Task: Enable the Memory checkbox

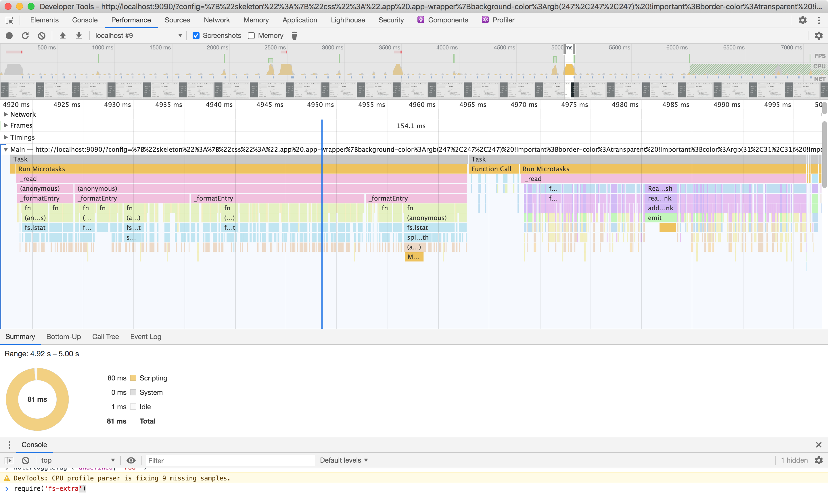Action: pyautogui.click(x=251, y=36)
